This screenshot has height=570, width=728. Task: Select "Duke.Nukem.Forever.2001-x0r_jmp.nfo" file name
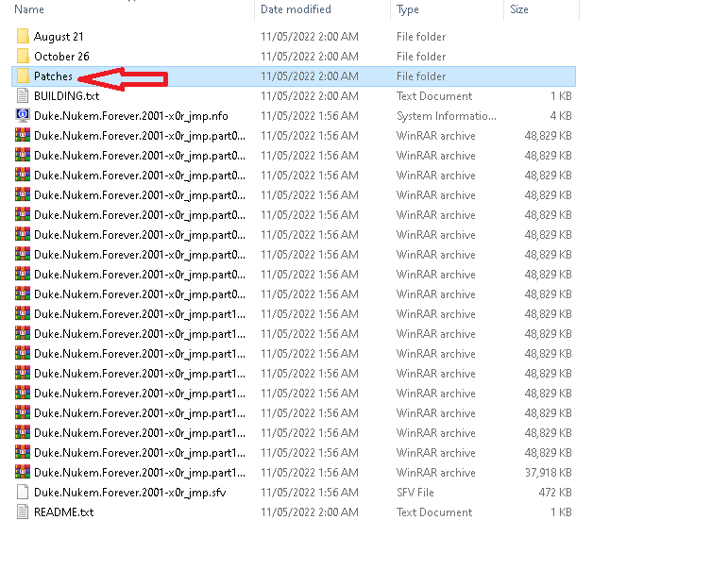point(131,116)
